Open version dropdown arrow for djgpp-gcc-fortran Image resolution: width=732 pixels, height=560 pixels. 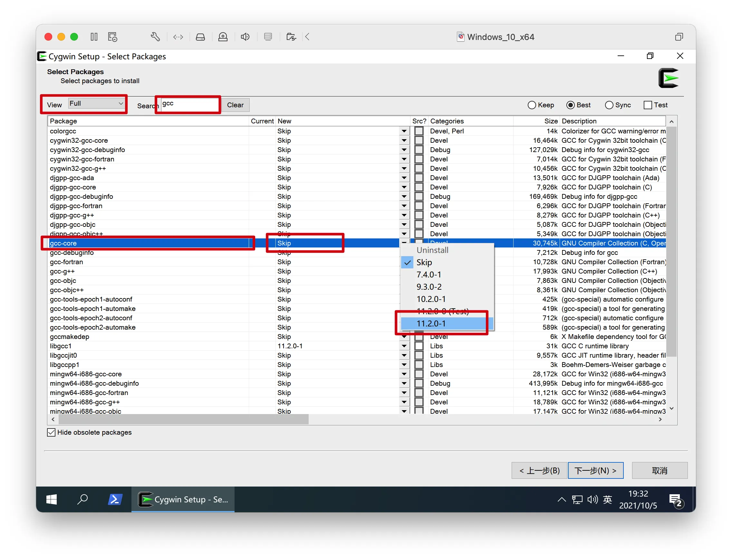click(404, 206)
